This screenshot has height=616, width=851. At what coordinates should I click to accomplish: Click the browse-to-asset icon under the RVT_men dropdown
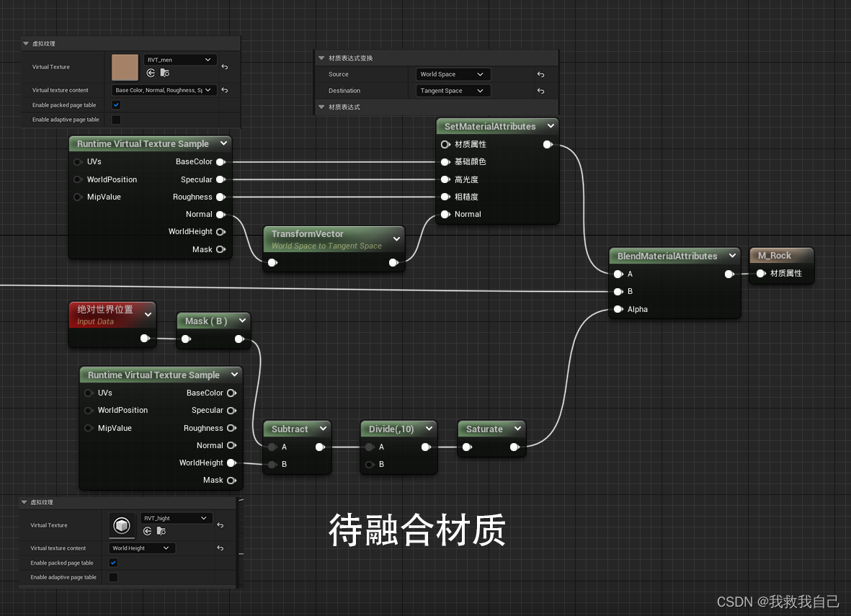coord(165,72)
